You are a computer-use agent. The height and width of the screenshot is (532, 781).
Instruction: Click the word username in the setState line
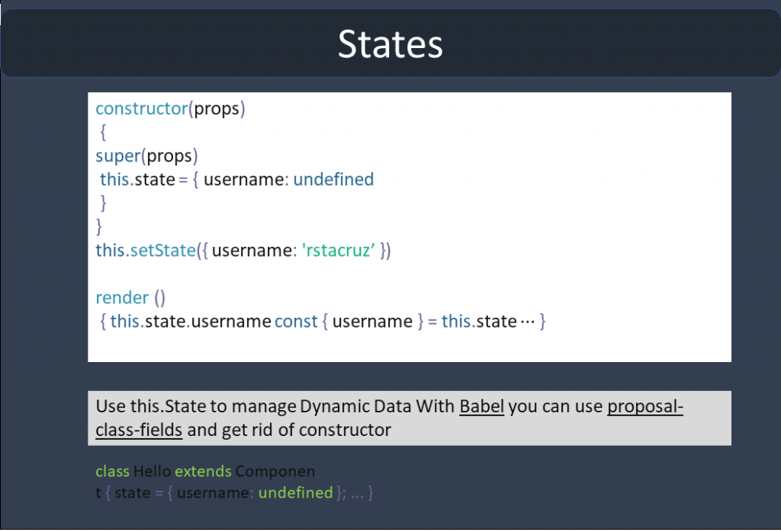click(x=247, y=250)
